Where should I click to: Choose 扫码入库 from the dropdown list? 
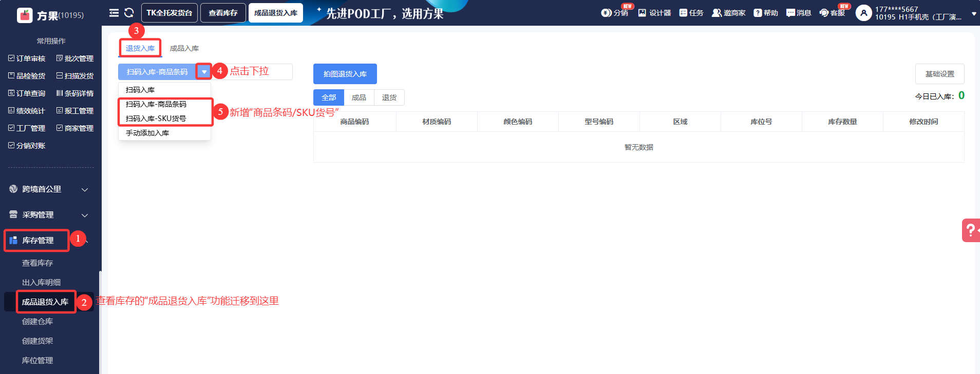164,90
